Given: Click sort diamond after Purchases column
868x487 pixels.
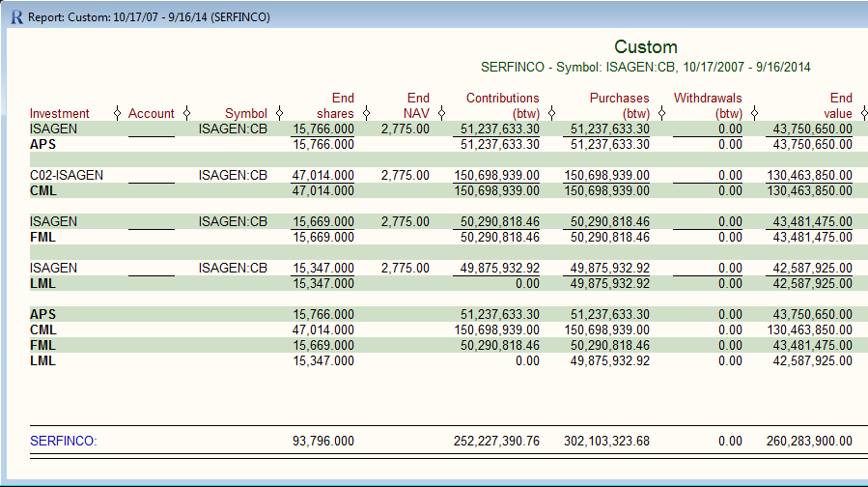Looking at the screenshot, I should tap(661, 114).
